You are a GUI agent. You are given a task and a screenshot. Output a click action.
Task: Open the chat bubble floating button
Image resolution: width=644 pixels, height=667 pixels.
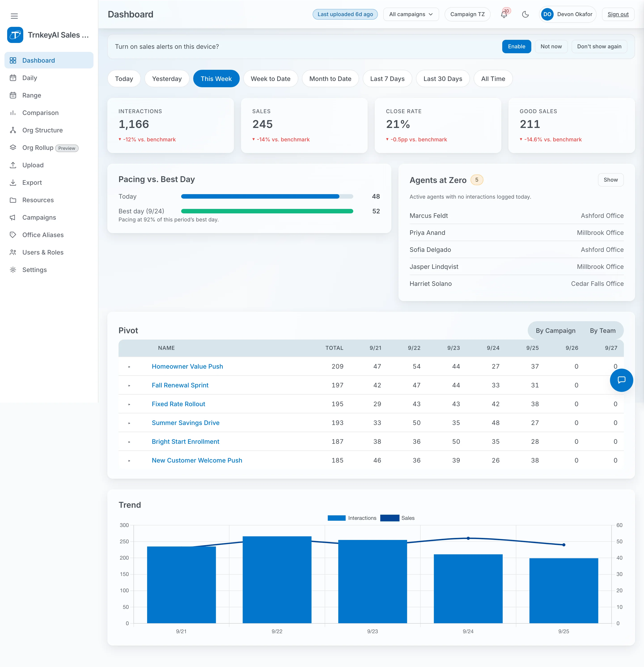(621, 380)
